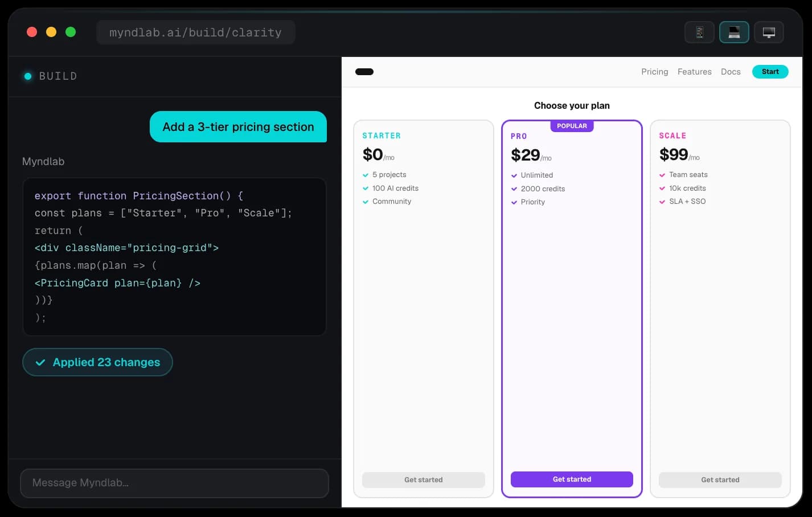Viewport: 812px width, 517px height.
Task: Click the POPULAR badge on Pro card
Action: pyautogui.click(x=572, y=126)
